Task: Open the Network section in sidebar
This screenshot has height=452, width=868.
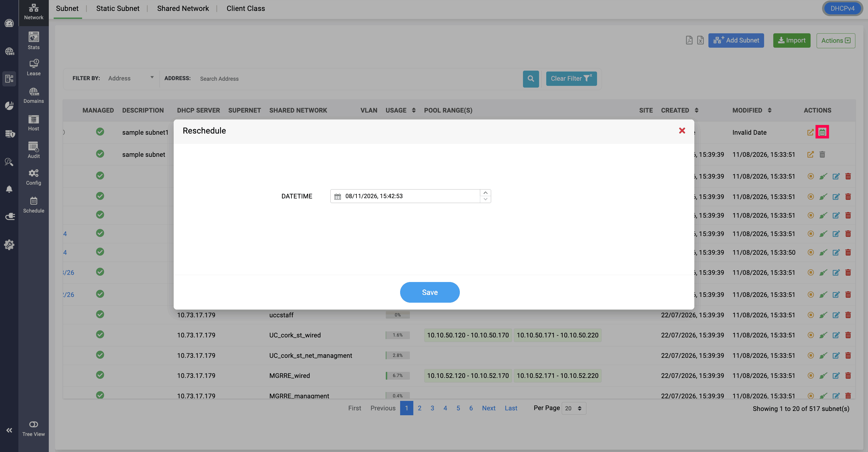Action: 34,12
